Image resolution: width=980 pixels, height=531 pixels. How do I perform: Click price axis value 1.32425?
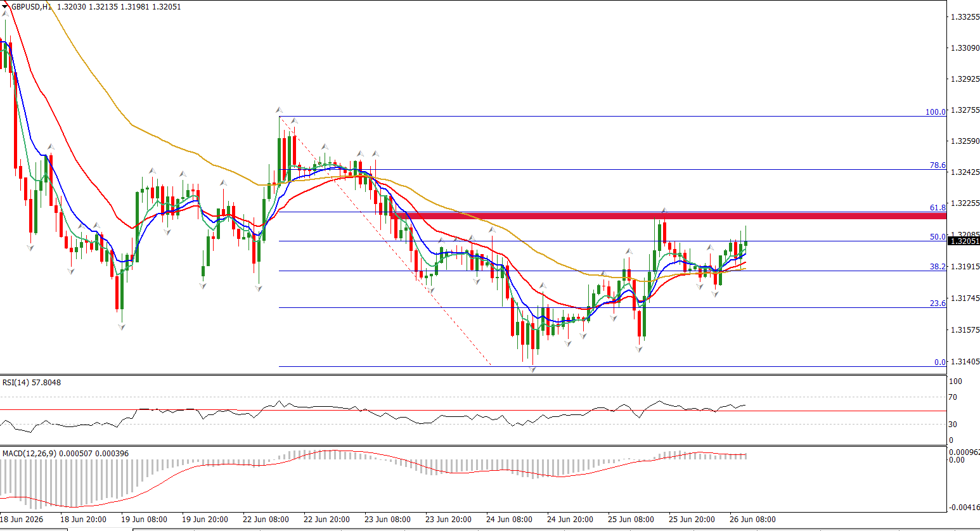coord(965,172)
